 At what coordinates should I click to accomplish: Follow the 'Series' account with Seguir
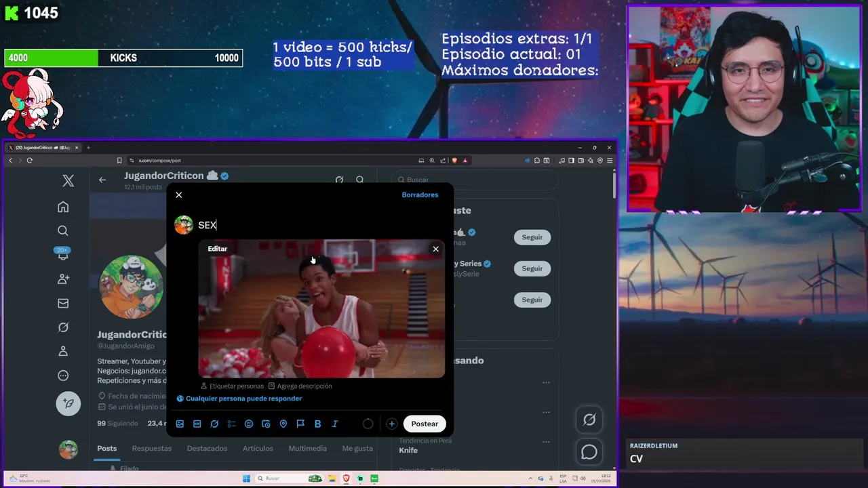[532, 268]
